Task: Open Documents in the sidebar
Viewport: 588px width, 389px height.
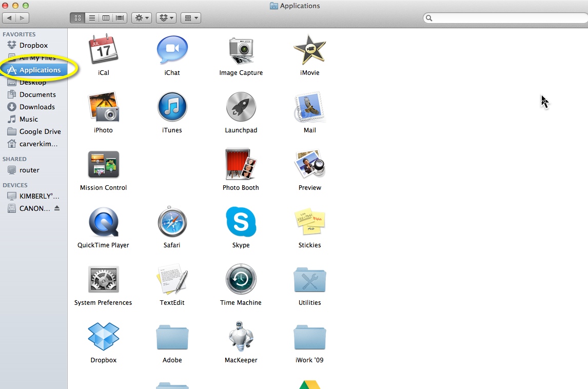Action: tap(34, 94)
